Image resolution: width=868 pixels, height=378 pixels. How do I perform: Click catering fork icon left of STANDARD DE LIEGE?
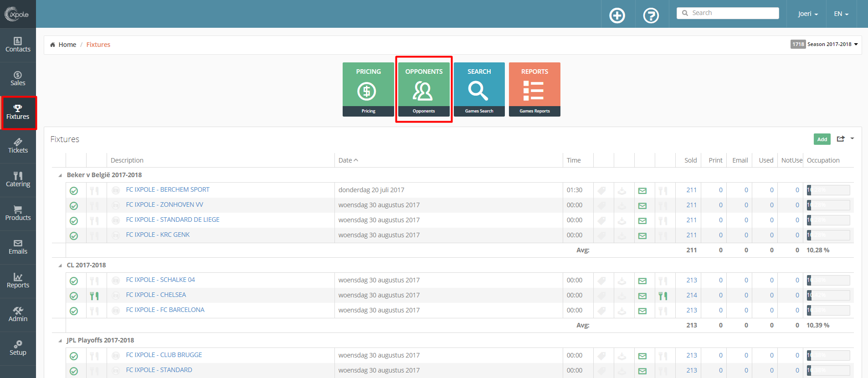pos(94,221)
